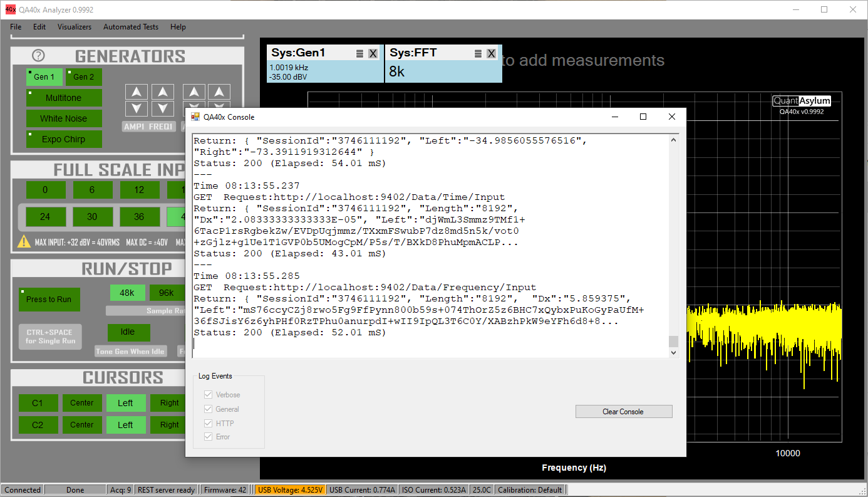
Task: Set full scale input to 36
Action: pos(139,217)
